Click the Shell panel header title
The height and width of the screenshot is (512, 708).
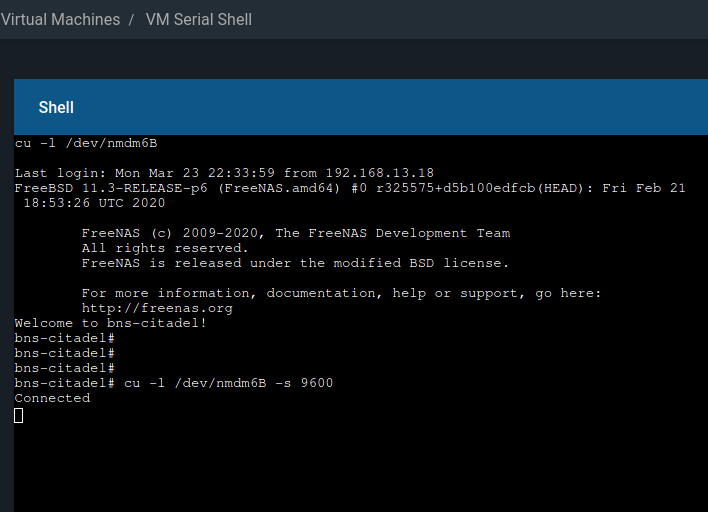pos(56,107)
